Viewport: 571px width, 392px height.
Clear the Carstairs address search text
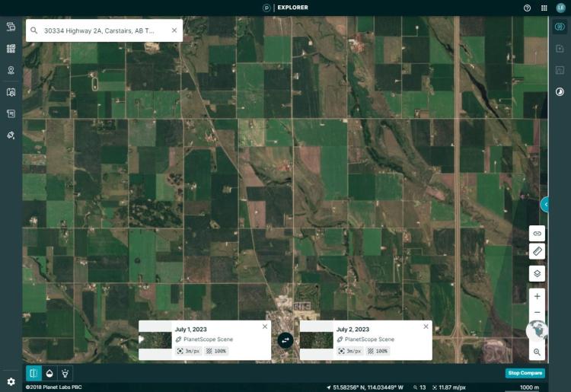pos(174,30)
